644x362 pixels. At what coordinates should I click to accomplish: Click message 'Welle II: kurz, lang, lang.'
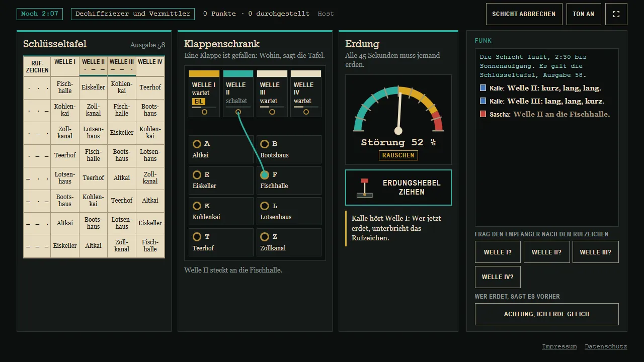point(554,88)
